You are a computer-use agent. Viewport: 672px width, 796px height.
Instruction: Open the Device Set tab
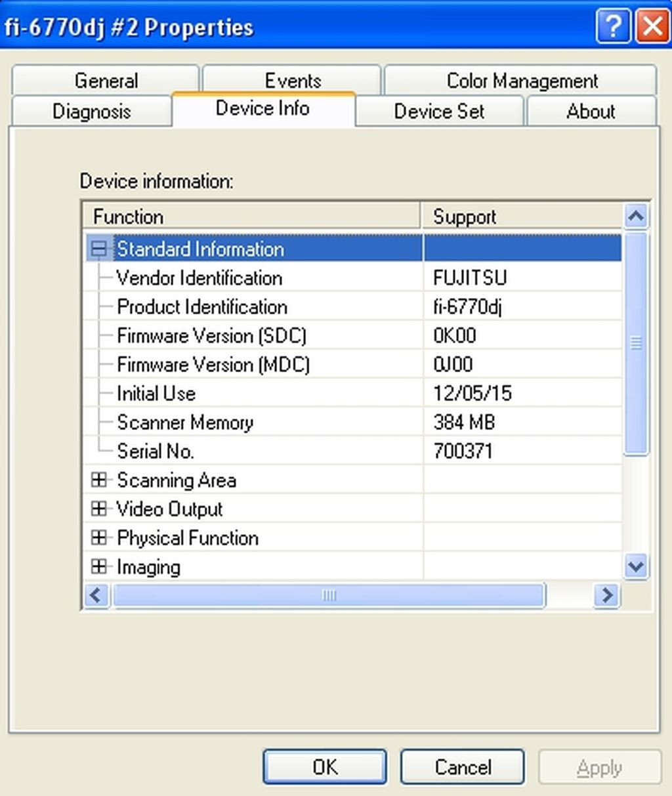[x=438, y=112]
